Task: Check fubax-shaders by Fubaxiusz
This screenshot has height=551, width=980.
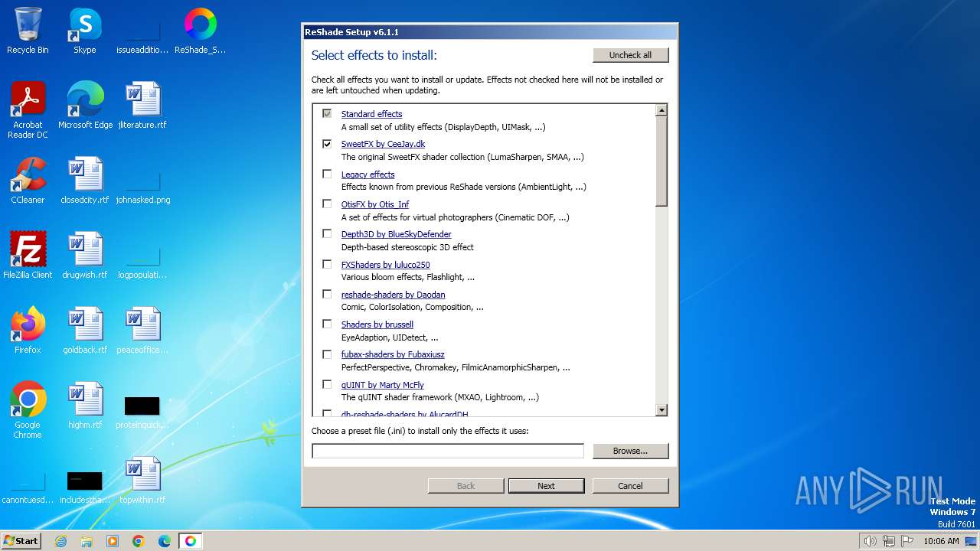Action: pos(327,354)
